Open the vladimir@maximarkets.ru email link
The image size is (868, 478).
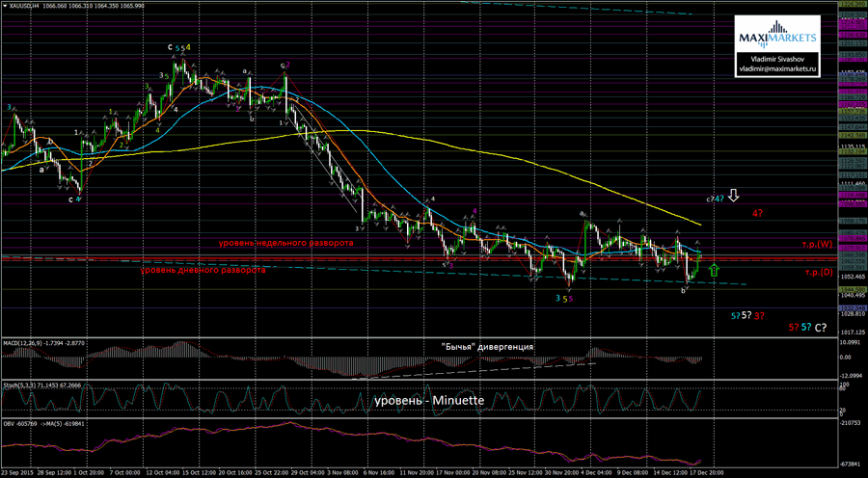(x=777, y=69)
